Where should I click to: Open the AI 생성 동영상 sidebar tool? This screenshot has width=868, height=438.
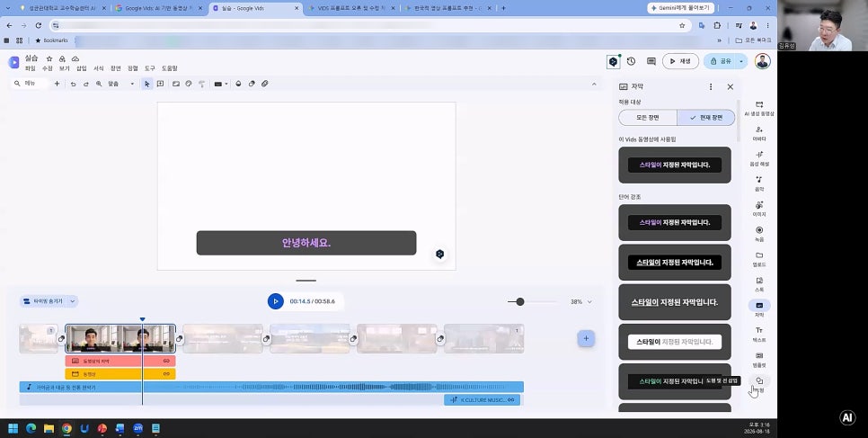pyautogui.click(x=759, y=108)
